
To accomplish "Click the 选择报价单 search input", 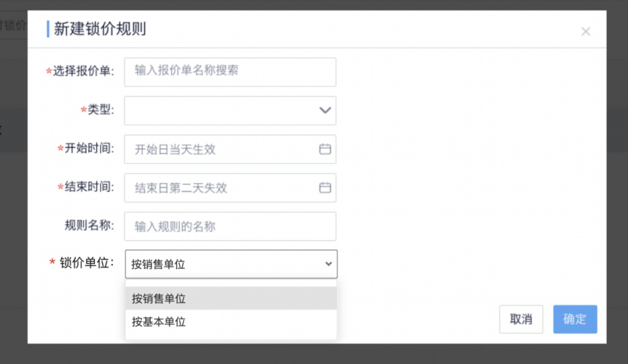I will (x=230, y=72).
